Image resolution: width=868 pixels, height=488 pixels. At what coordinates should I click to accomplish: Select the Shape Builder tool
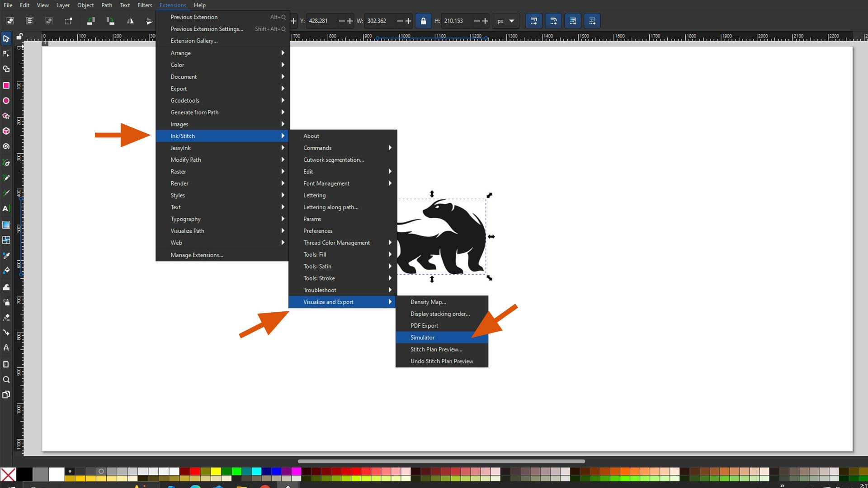(6, 69)
